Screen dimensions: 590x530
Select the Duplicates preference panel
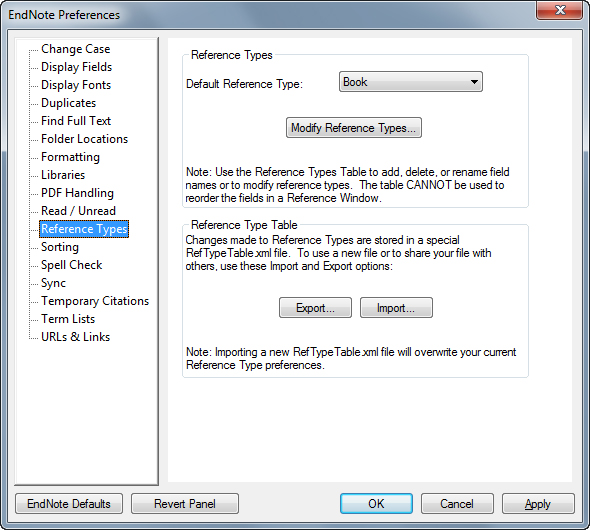click(68, 103)
